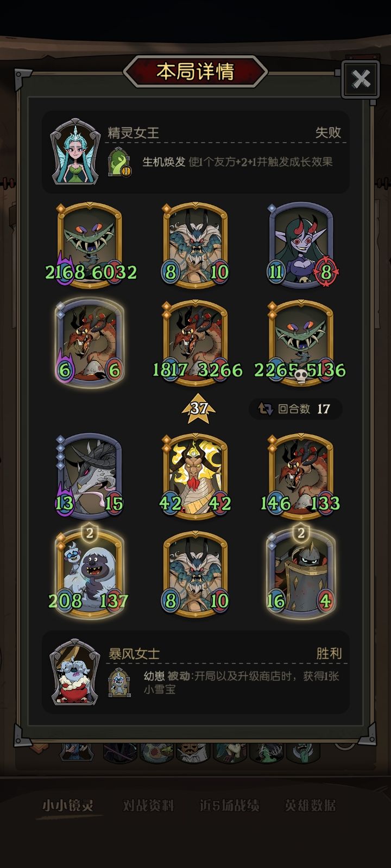Tap the 回合数 17 round counter

coord(297,409)
